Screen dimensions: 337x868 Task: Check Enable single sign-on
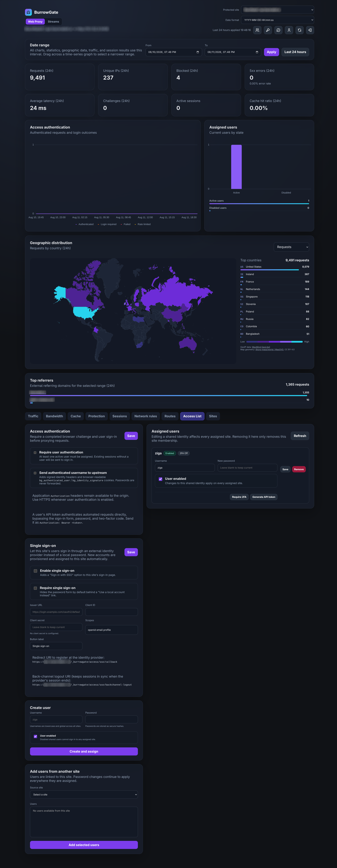tap(35, 571)
